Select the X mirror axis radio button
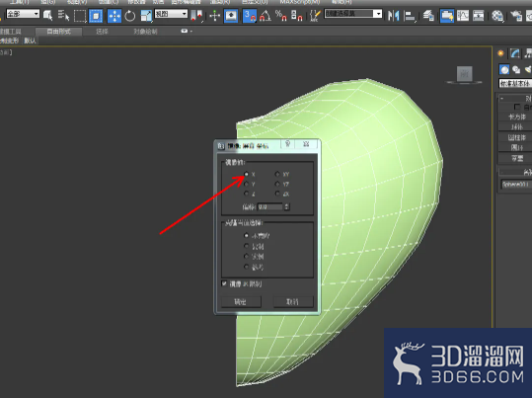 (247, 174)
